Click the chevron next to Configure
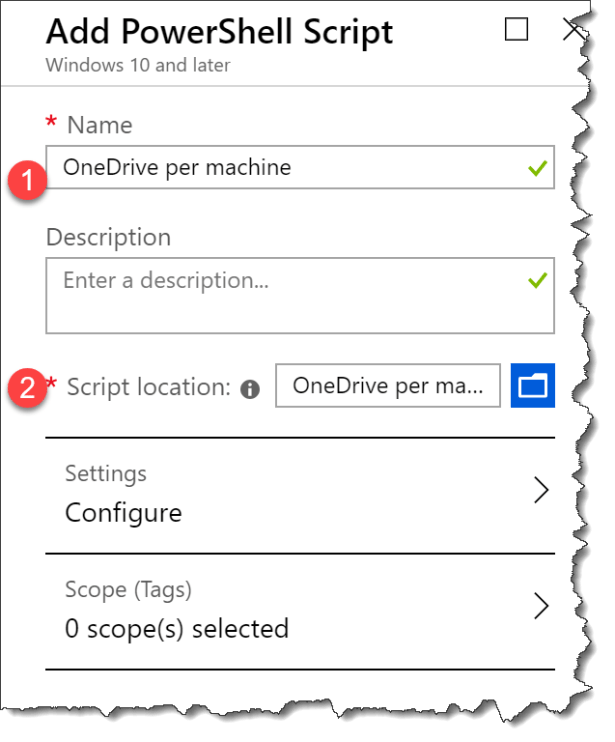615x742 pixels. 541,490
